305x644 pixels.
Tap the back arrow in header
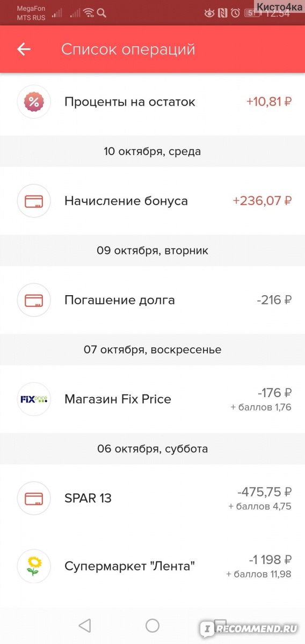[24, 49]
